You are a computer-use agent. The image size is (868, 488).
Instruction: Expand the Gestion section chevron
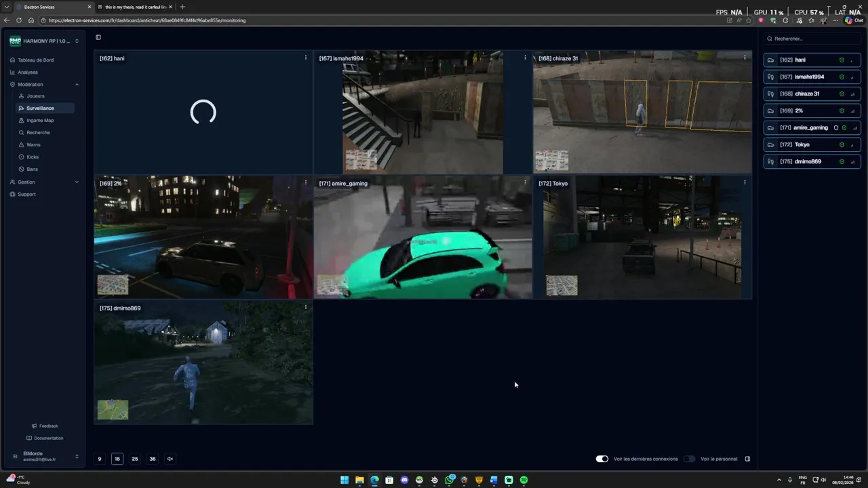point(77,182)
